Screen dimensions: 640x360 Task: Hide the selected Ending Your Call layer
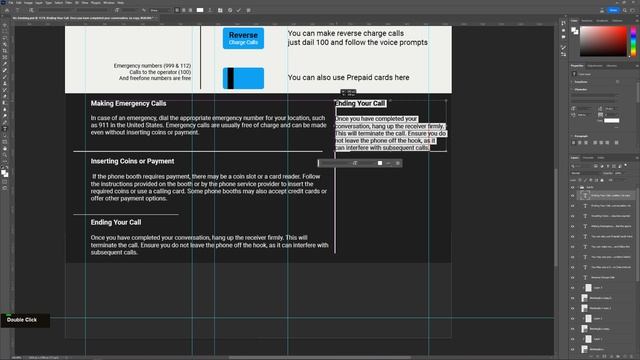click(573, 196)
